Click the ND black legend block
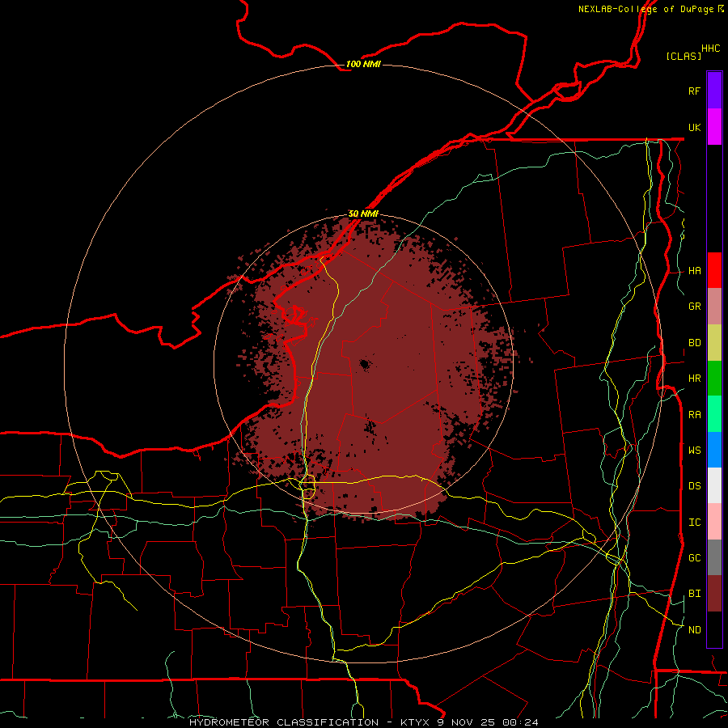Screen dimensions: 728x728 pos(714,629)
